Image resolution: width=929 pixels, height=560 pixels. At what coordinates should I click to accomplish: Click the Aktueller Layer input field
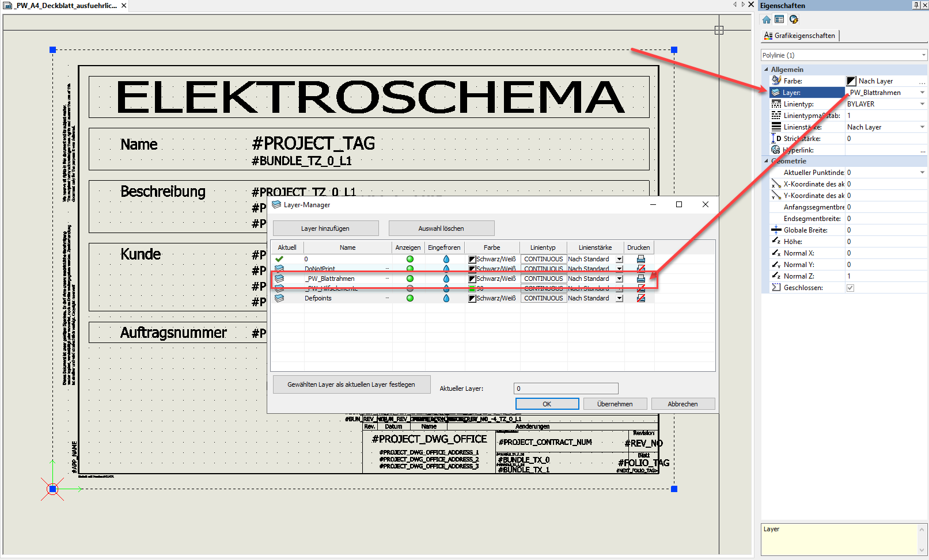566,388
